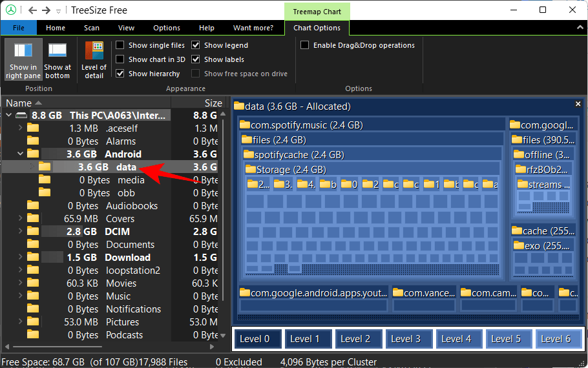Click the TreeSize app logo icon
This screenshot has height=368, width=588.
11,10
